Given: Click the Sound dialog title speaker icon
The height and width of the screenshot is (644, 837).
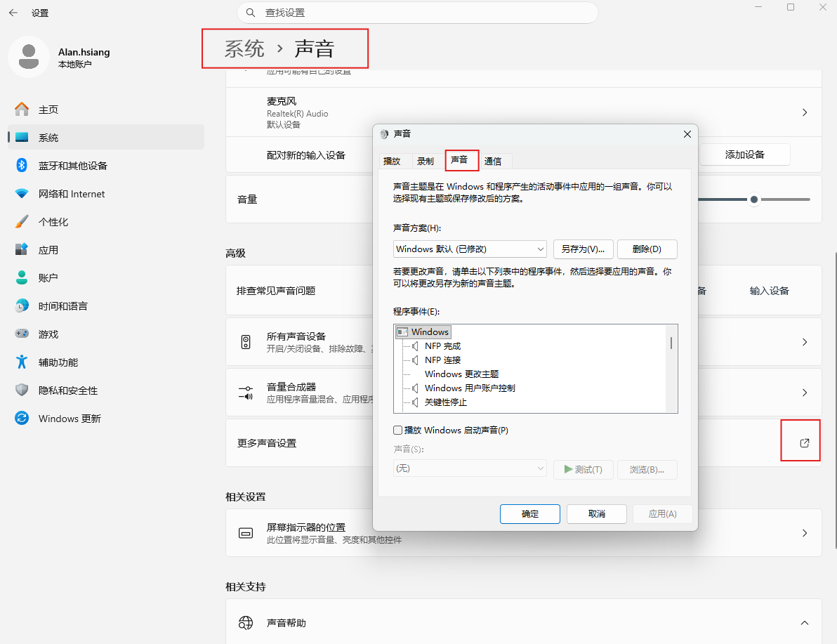Looking at the screenshot, I should pos(384,134).
